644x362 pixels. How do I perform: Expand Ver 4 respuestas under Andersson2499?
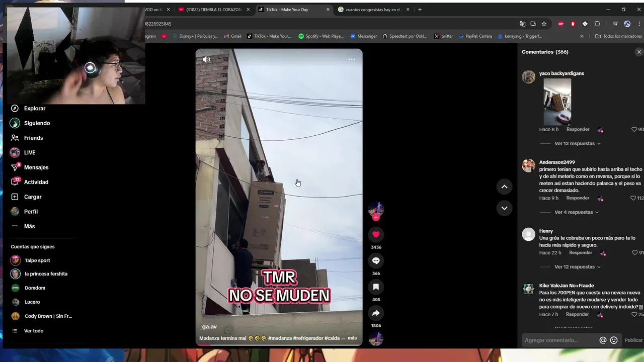[576, 212]
